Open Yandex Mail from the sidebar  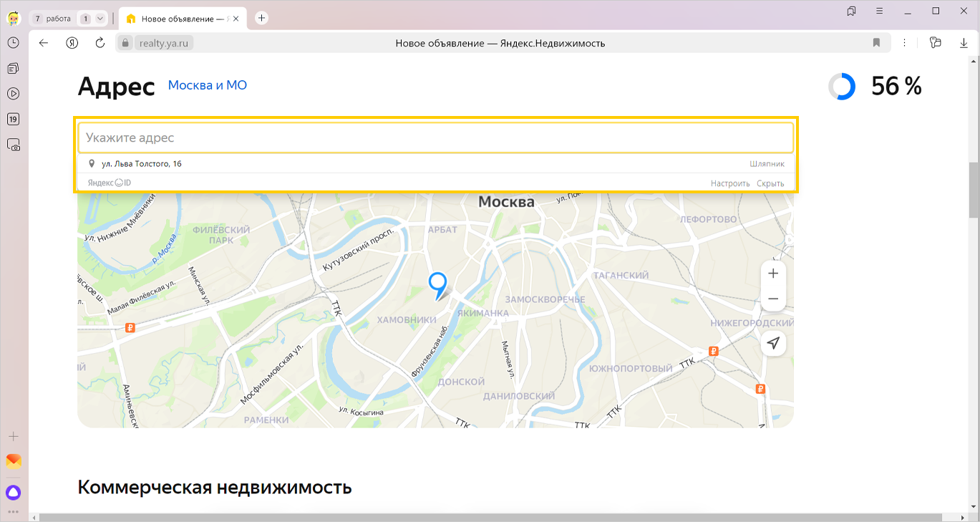[14, 461]
